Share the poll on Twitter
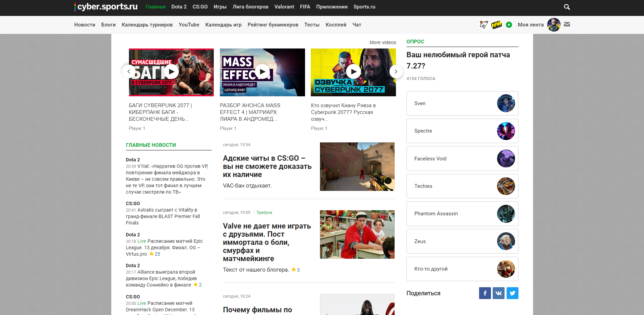 point(512,293)
